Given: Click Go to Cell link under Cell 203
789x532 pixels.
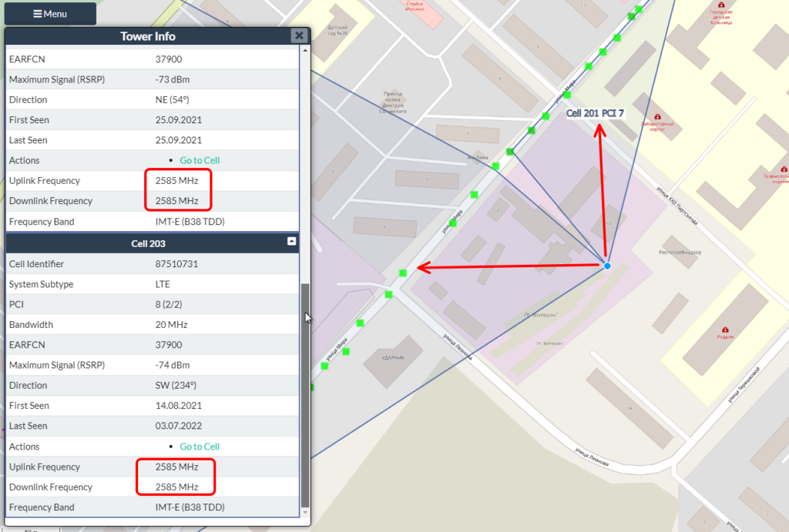Looking at the screenshot, I should coord(200,447).
